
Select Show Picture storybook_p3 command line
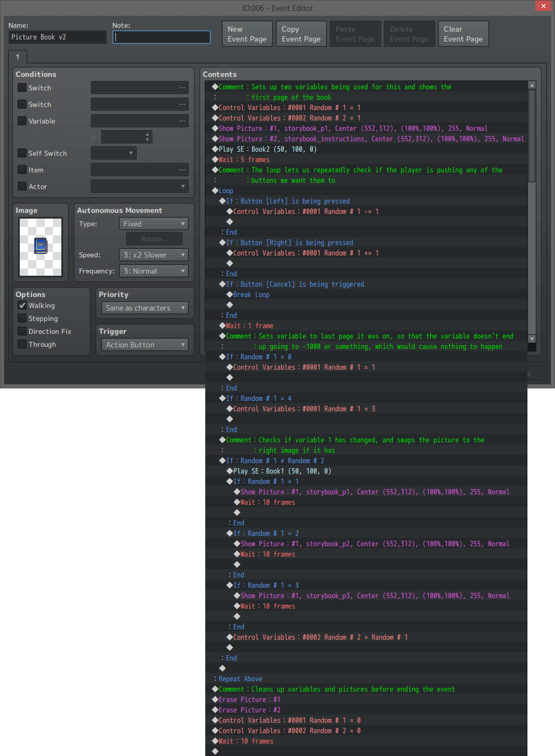366,596
